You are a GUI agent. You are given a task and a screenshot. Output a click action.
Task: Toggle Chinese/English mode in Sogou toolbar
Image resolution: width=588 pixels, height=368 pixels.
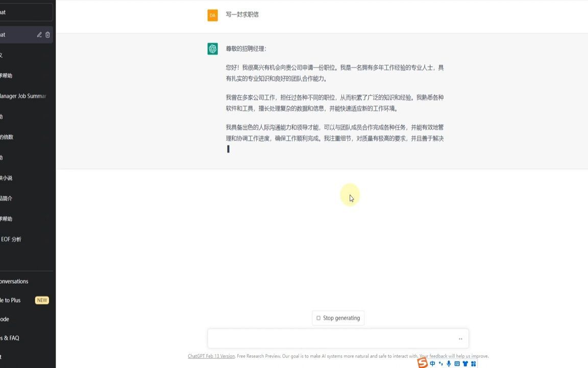click(432, 363)
